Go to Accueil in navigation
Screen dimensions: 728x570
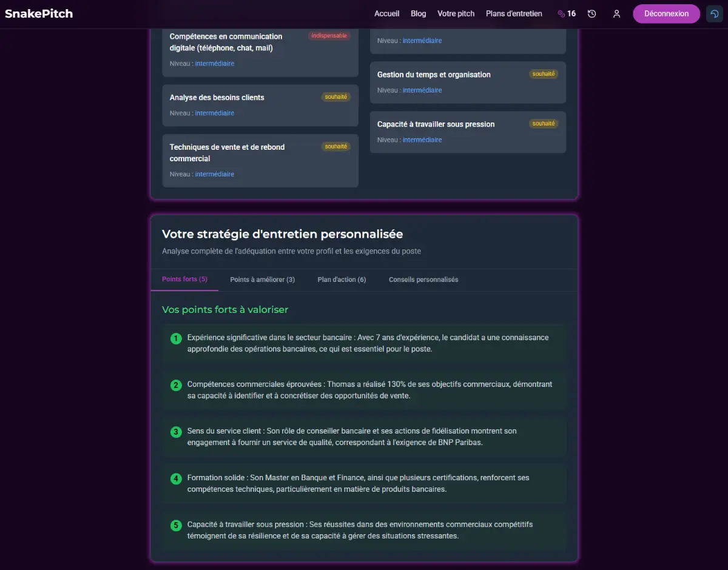coord(386,13)
